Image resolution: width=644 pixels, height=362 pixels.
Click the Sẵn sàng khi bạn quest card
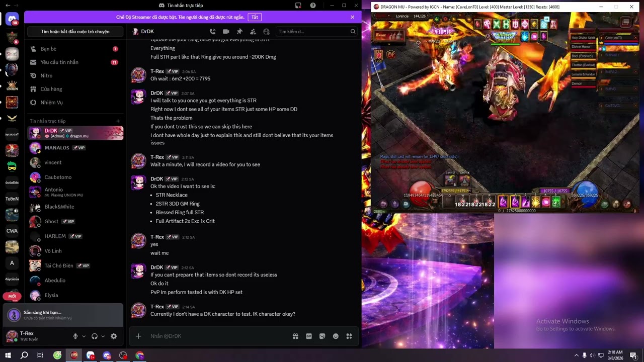click(x=63, y=315)
